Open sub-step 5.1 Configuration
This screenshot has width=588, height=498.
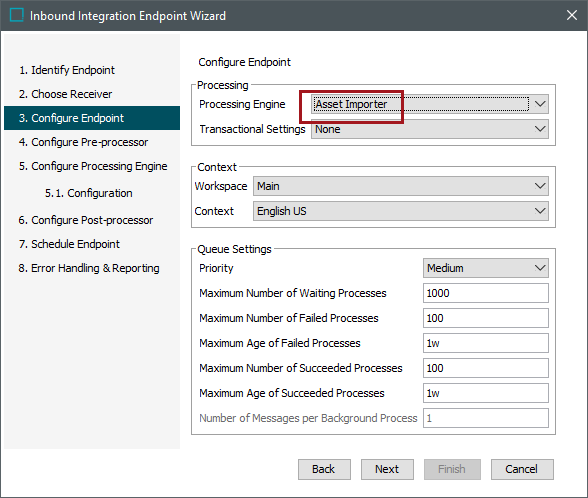point(88,193)
